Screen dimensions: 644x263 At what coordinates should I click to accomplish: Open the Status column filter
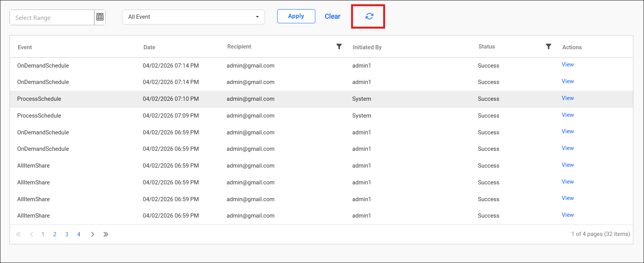pyautogui.click(x=548, y=47)
